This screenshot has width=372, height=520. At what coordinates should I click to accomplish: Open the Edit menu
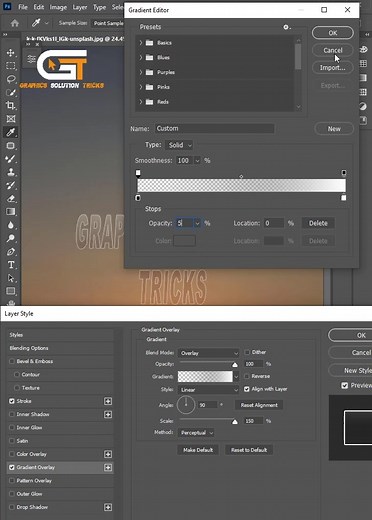(x=39, y=7)
